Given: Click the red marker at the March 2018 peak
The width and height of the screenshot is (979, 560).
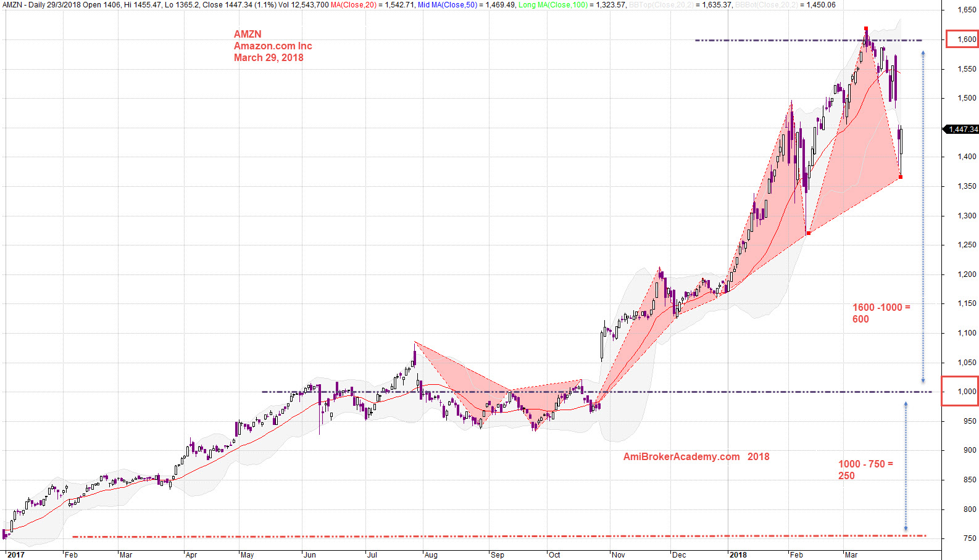Looking at the screenshot, I should [x=866, y=28].
